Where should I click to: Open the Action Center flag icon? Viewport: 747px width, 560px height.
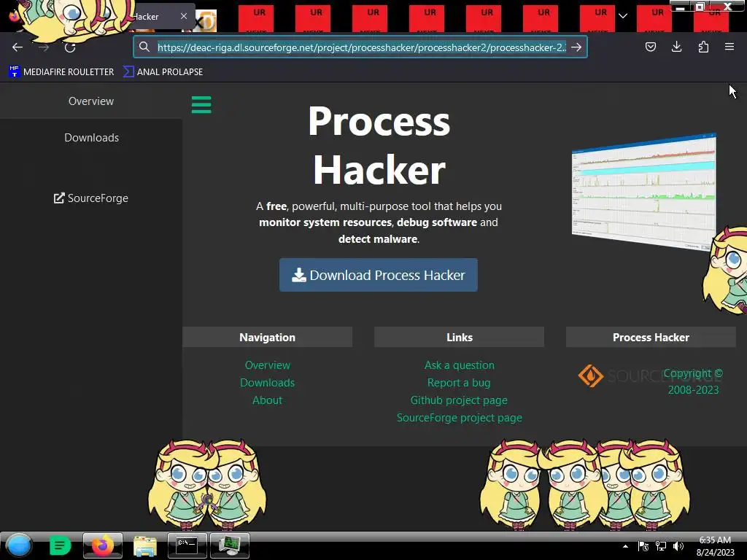(x=643, y=546)
